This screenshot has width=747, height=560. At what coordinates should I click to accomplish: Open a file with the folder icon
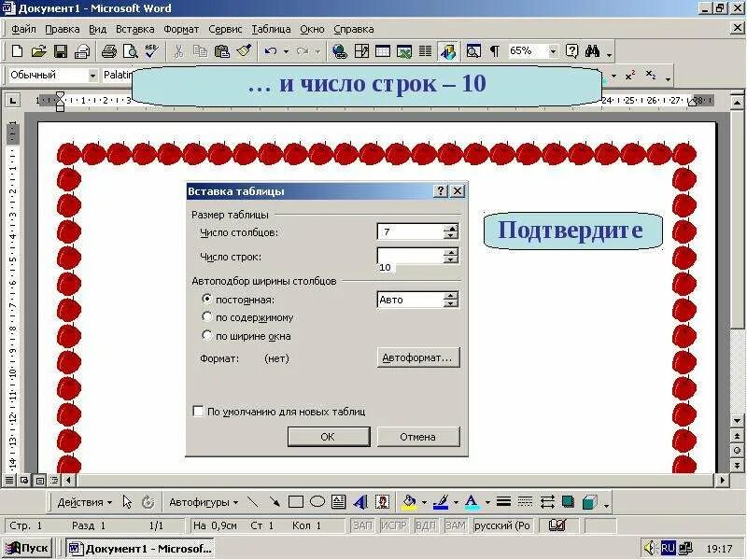click(x=38, y=51)
